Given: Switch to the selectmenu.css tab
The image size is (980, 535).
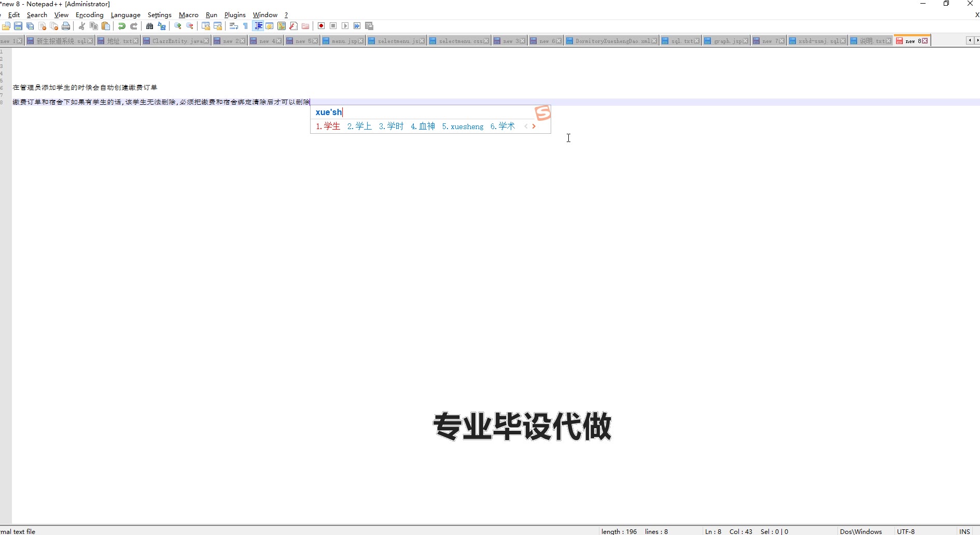Looking at the screenshot, I should click(x=459, y=41).
